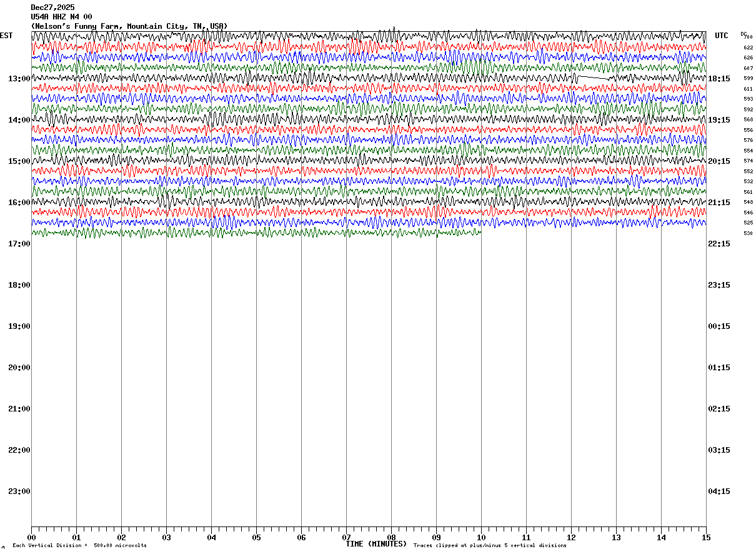Click the 14:00 EST row label

pyautogui.click(x=19, y=119)
